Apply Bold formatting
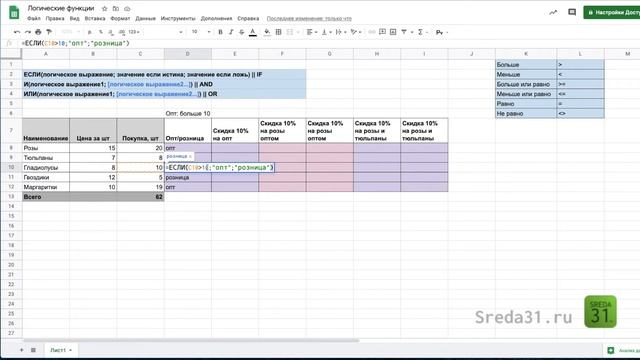Screen dimensions: 640x360 (220, 32)
